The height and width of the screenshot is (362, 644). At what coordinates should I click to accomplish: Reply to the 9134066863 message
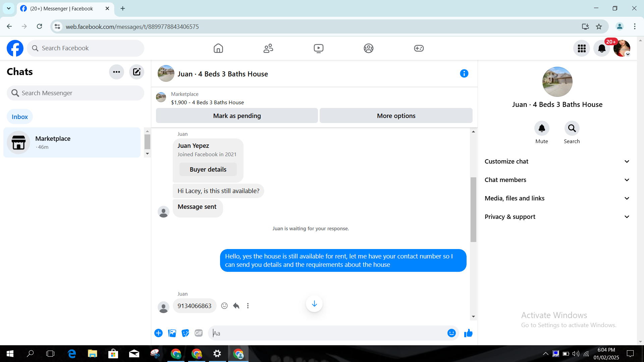(x=236, y=306)
